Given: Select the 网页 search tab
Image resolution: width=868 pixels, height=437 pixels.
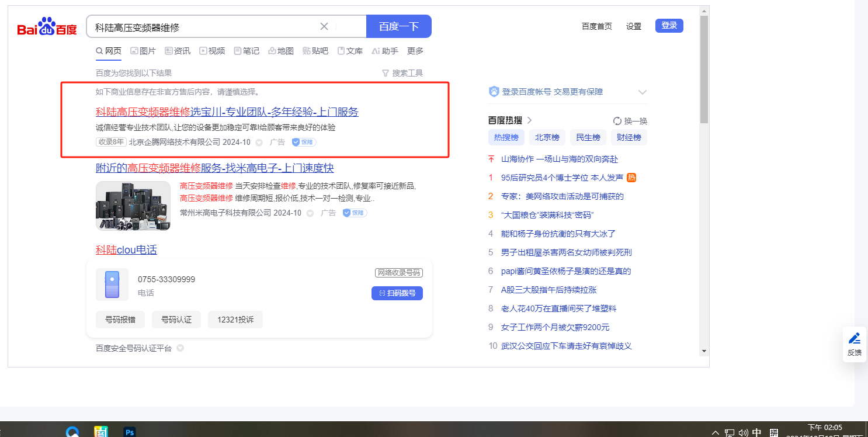Looking at the screenshot, I should [109, 51].
